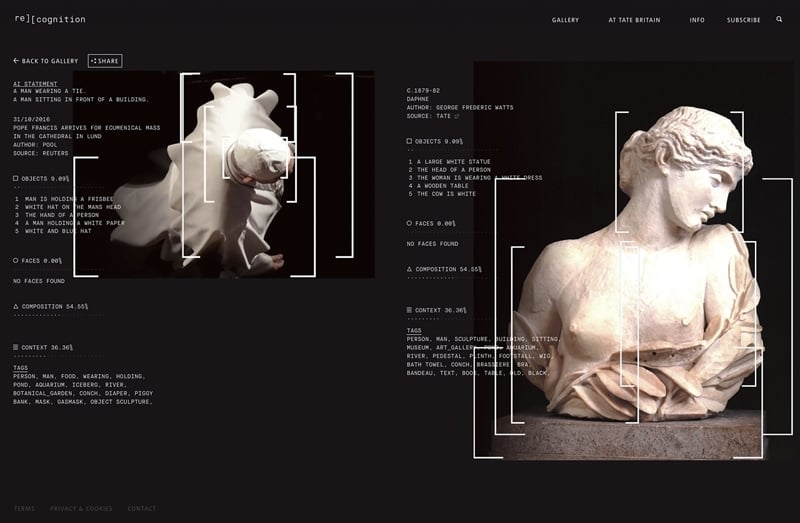The width and height of the screenshot is (800, 523).
Task: Select the AI Statement heading
Action: [35, 84]
